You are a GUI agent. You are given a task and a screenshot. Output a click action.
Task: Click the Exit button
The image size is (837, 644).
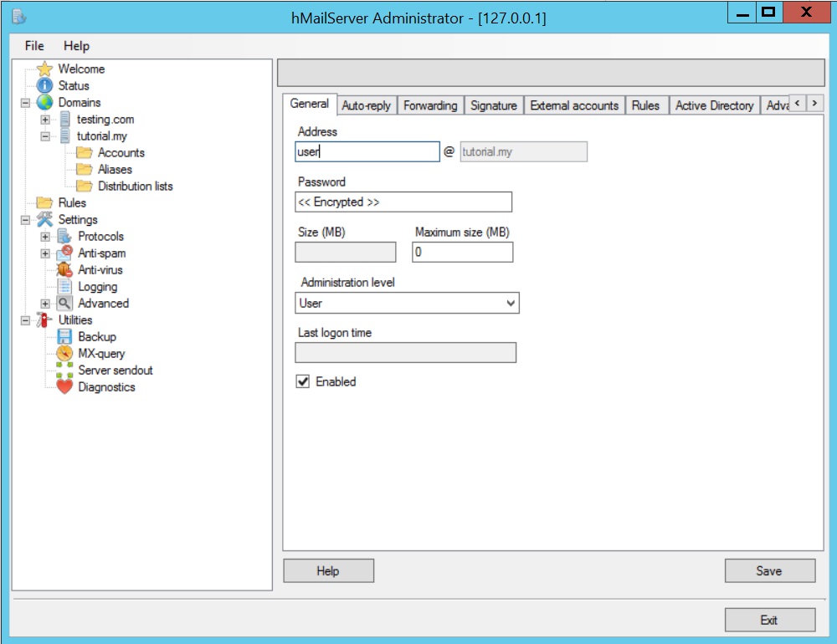(x=770, y=620)
